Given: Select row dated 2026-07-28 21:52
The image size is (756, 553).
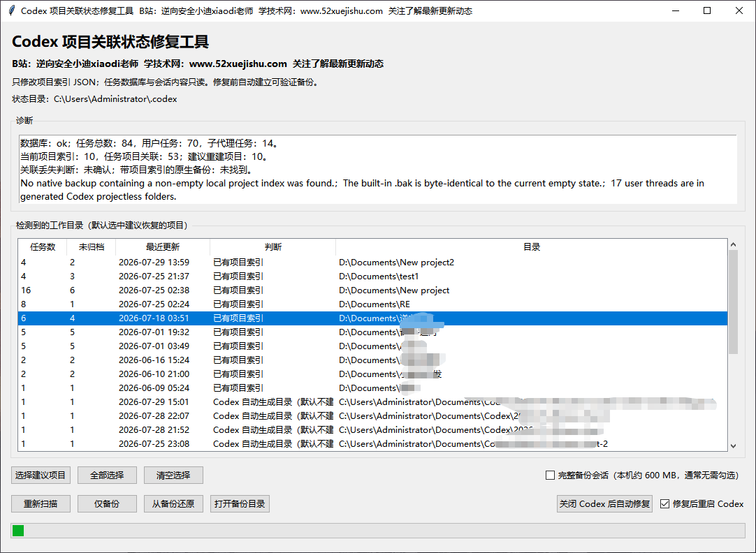Looking at the screenshot, I should coord(372,430).
